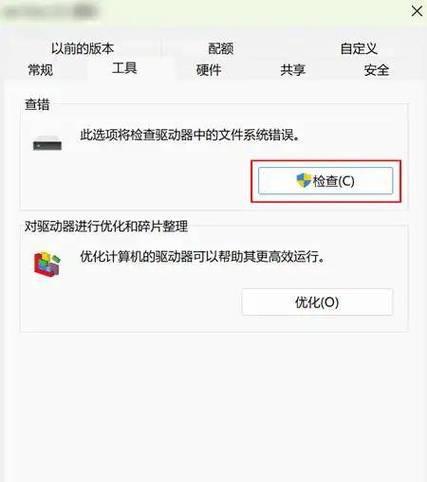Select the 工具 tab
427x482 pixels.
(124, 68)
